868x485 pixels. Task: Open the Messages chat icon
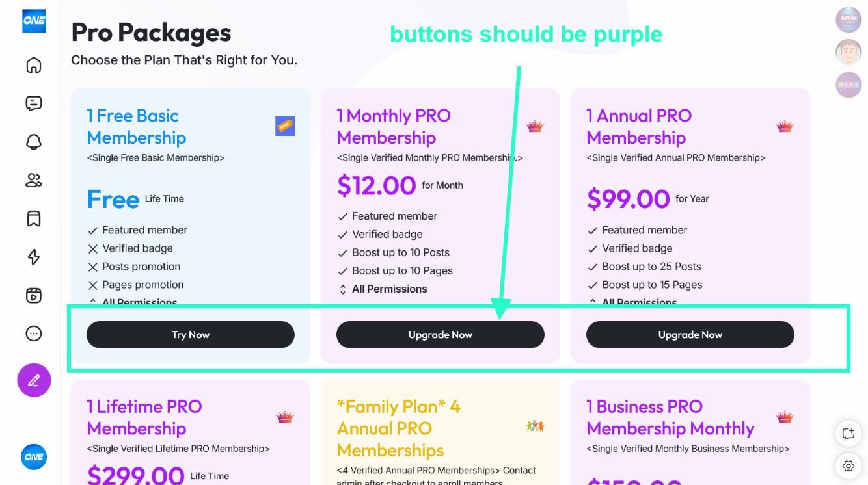[x=34, y=103]
